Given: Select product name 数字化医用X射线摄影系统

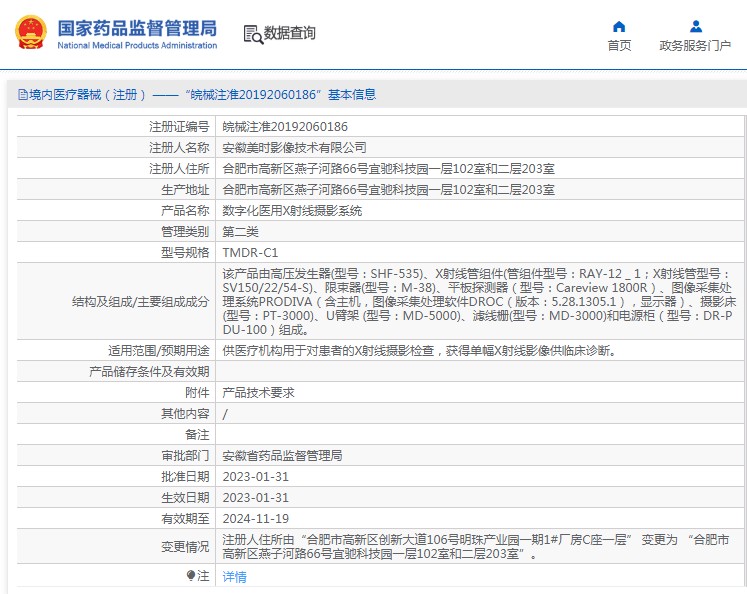Looking at the screenshot, I should point(292,211).
